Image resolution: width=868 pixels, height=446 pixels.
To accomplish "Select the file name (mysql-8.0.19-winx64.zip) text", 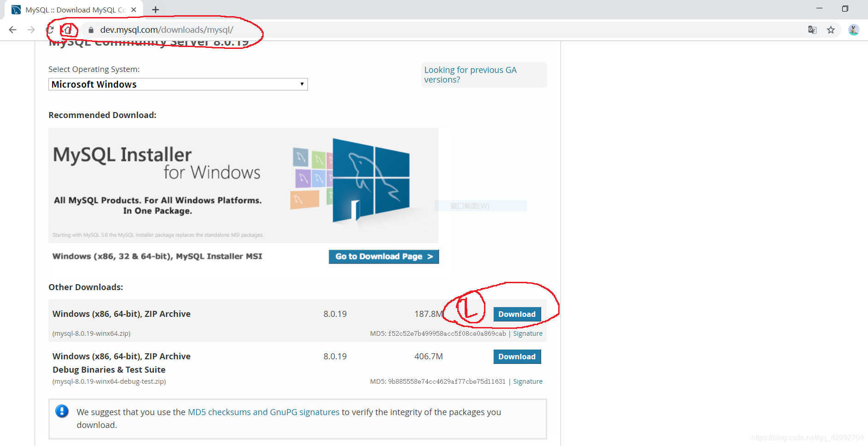I will [x=91, y=333].
